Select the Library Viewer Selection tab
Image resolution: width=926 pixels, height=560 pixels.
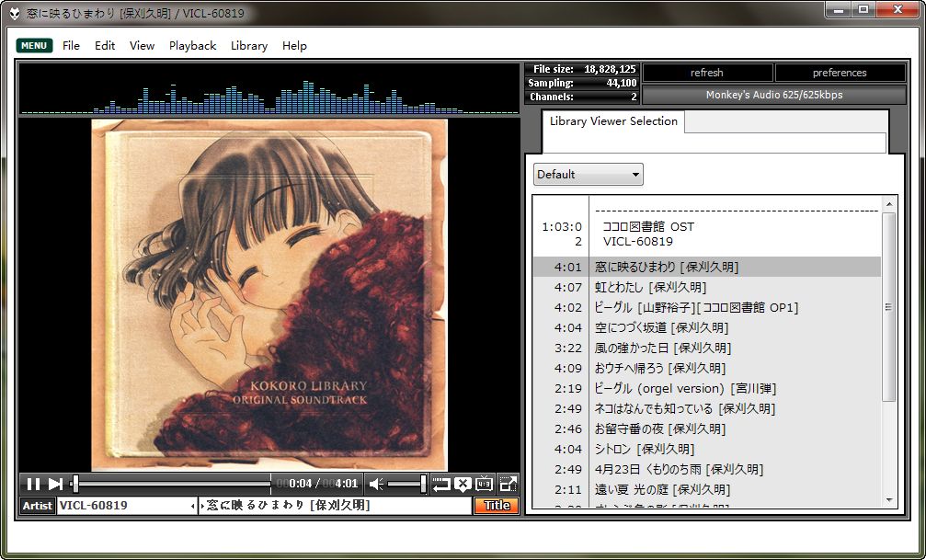[613, 121]
